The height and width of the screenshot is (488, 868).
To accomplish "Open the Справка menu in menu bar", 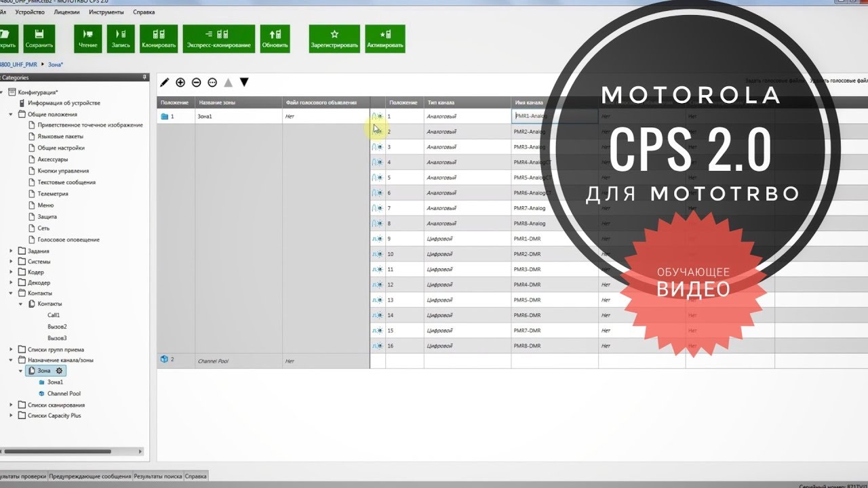I will pyautogui.click(x=144, y=12).
